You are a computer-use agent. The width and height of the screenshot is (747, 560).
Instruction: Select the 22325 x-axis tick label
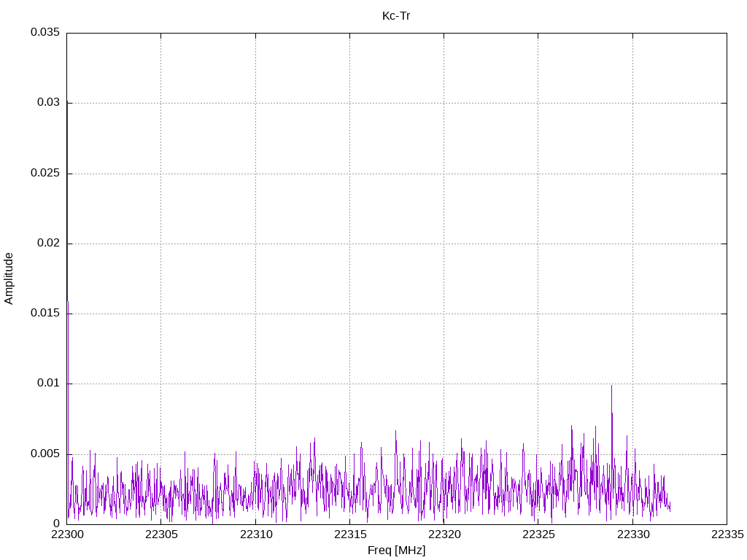(538, 534)
